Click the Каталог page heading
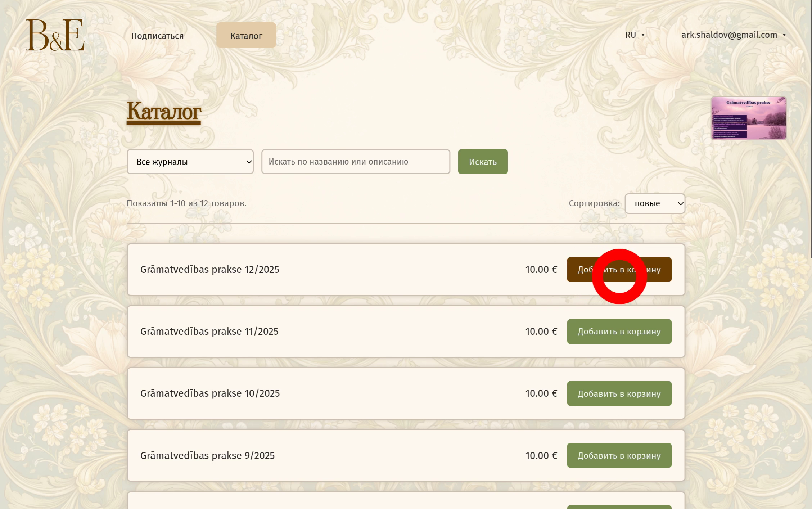Viewport: 812px width, 509px height. (x=164, y=111)
